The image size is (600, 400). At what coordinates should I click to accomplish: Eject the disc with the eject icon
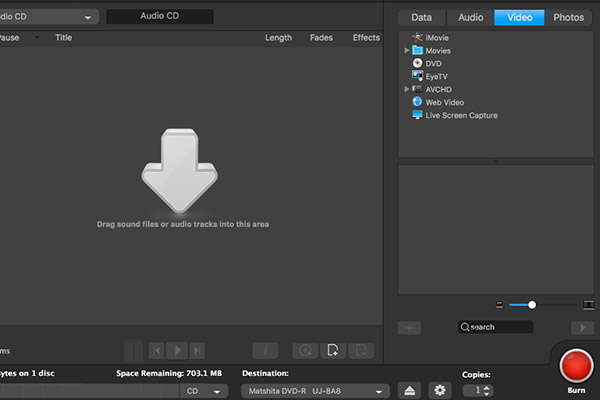pyautogui.click(x=410, y=390)
